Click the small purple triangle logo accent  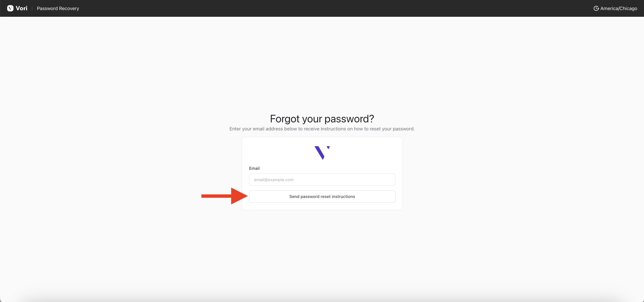(x=328, y=147)
